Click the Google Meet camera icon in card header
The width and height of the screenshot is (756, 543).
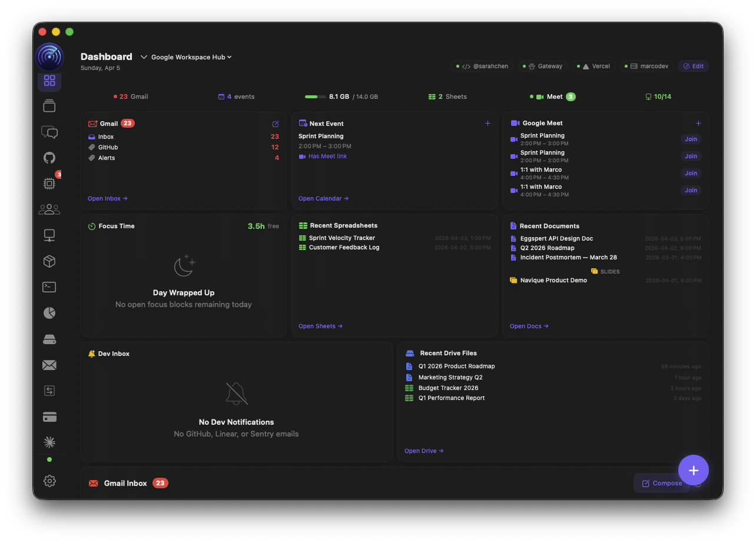(x=515, y=123)
